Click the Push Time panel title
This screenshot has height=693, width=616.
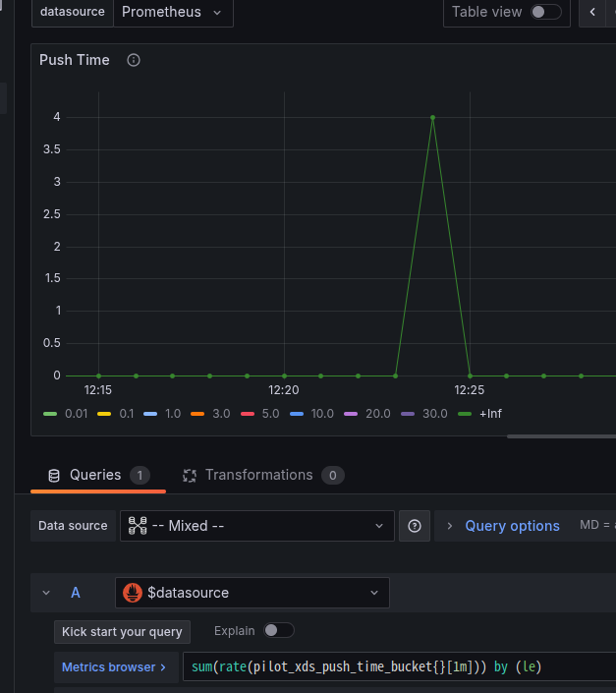[75, 60]
